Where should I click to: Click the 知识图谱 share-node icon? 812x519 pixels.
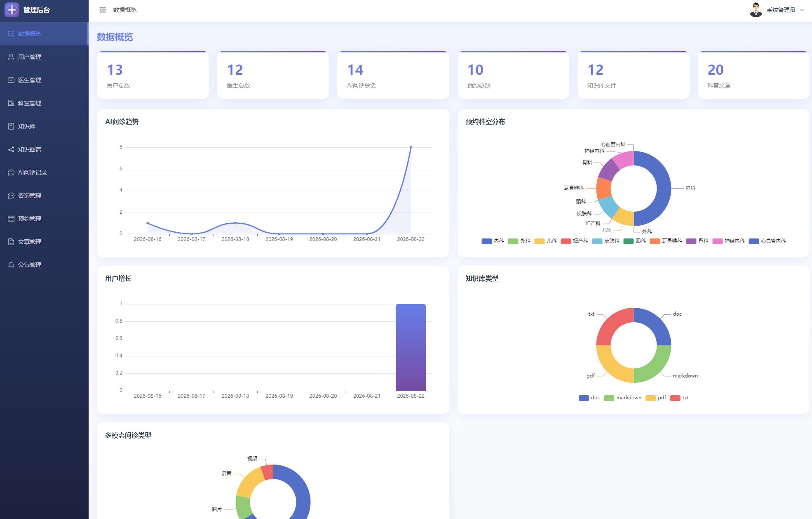pos(11,149)
